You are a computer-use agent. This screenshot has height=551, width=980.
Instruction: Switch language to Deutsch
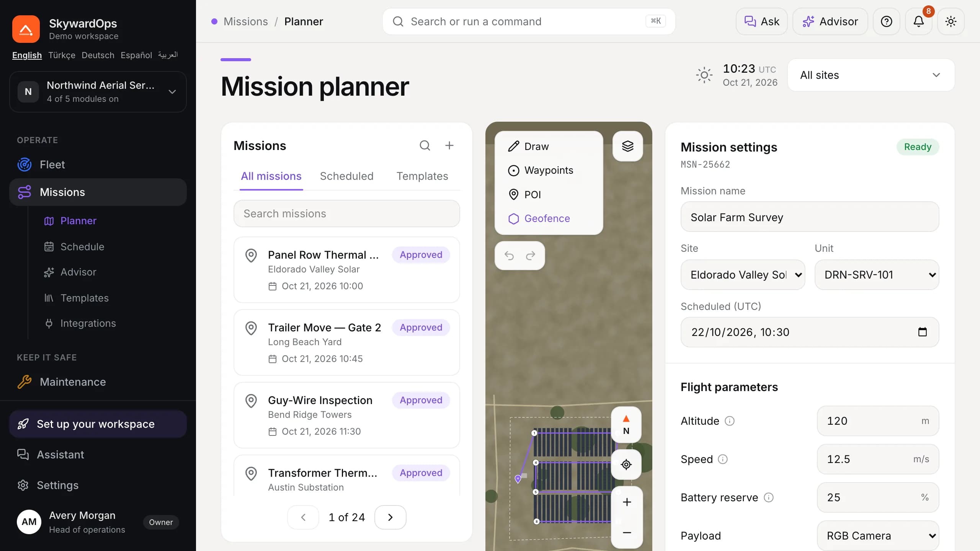(98, 55)
